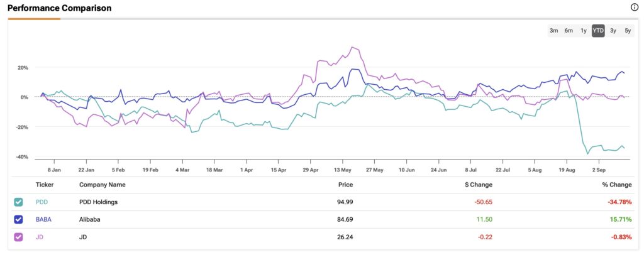Switch chart to 3y range
Screen dimensions: 644x255
[x=613, y=31]
